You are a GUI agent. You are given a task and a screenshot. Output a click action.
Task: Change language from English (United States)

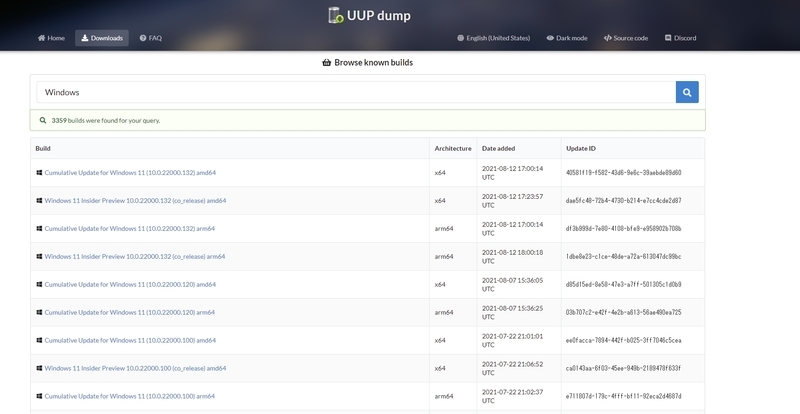493,38
